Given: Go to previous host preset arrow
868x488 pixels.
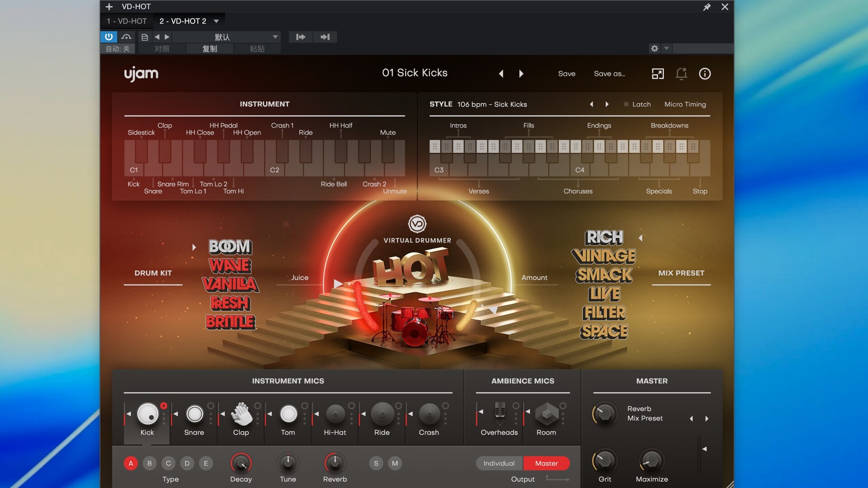Looking at the screenshot, I should [157, 37].
